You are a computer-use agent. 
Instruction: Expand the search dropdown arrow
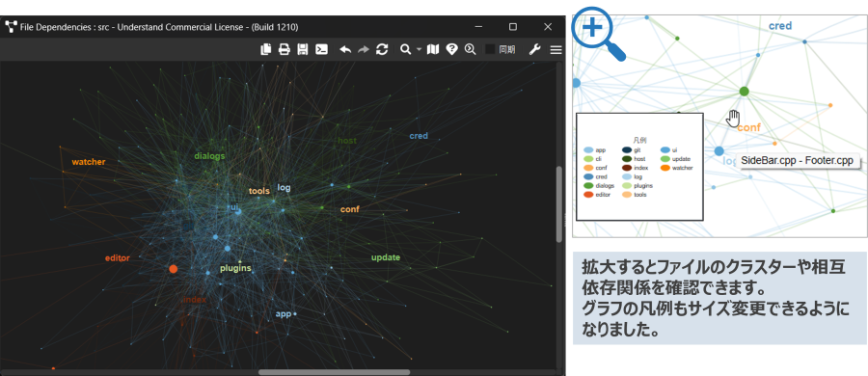(x=420, y=50)
